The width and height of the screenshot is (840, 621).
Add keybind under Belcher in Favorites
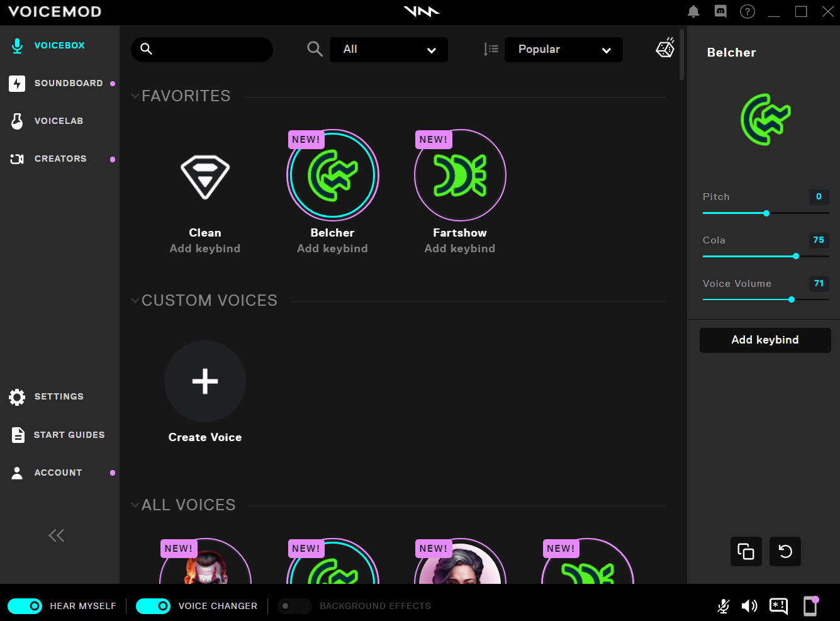coord(332,249)
